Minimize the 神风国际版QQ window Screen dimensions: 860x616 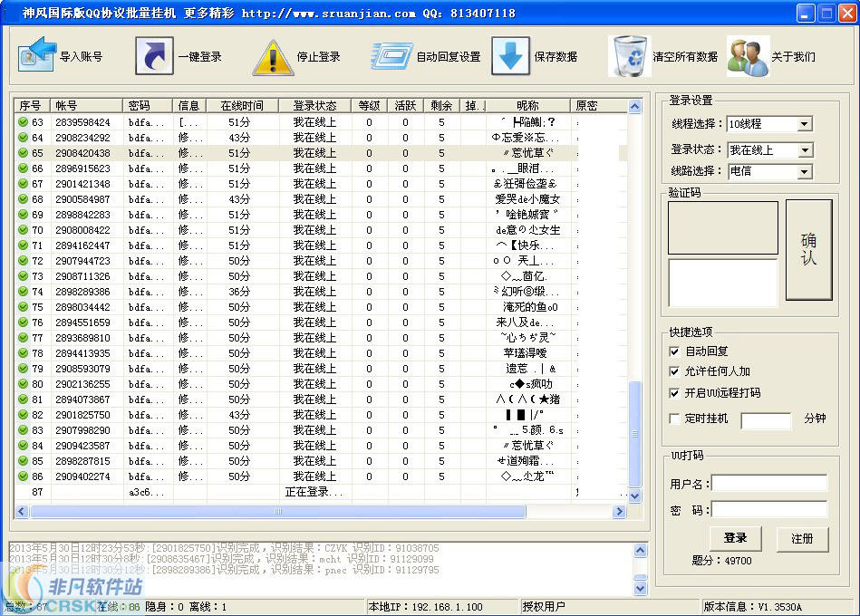805,14
